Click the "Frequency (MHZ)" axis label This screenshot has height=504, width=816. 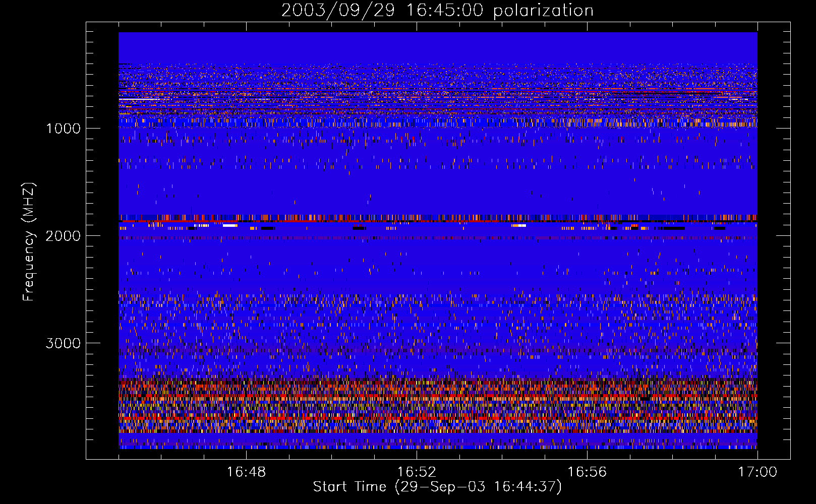pyautogui.click(x=29, y=242)
